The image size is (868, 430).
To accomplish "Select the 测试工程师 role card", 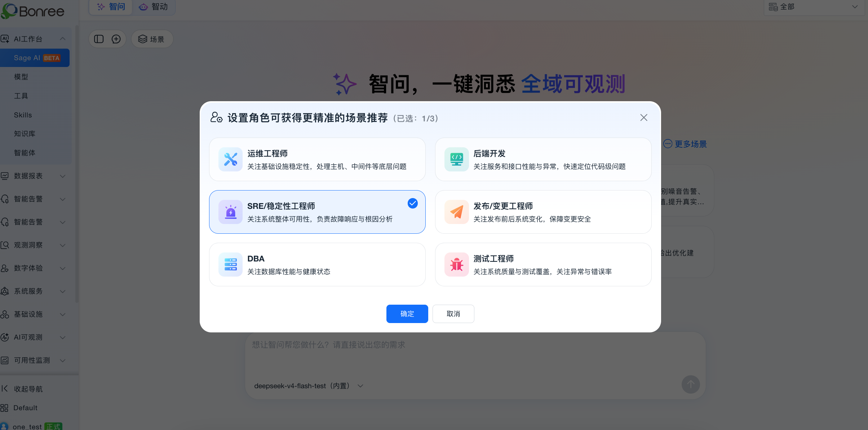I will click(x=543, y=264).
